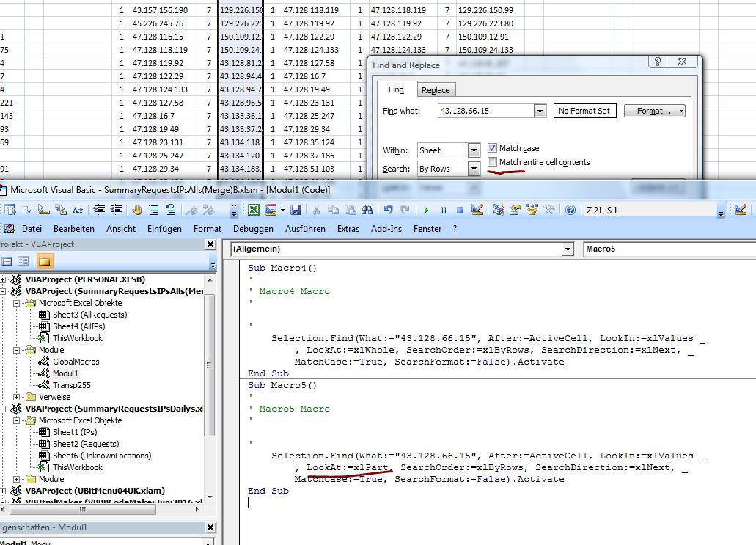This screenshot has width=756, height=545.
Task: Open the Ausführen menu
Action: [x=305, y=229]
